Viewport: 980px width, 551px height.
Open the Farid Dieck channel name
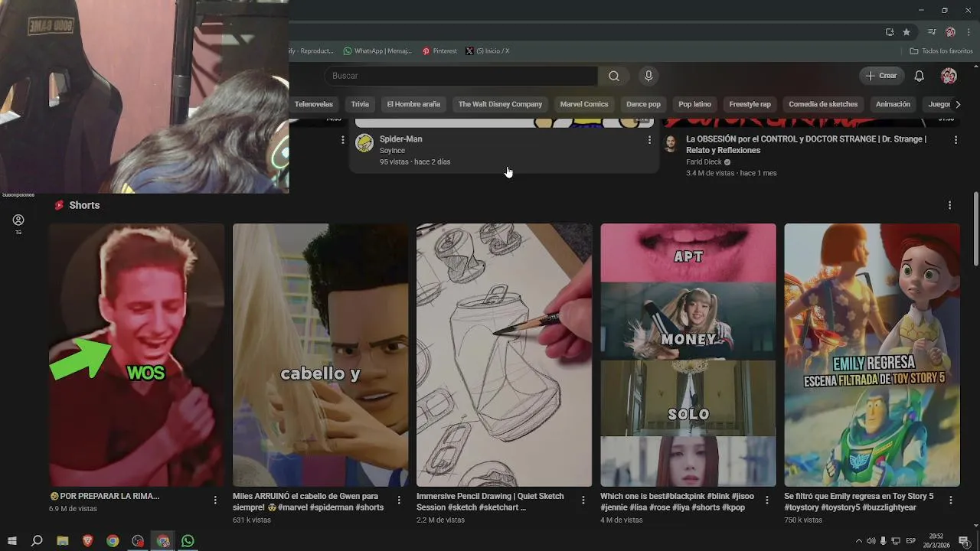pyautogui.click(x=704, y=162)
